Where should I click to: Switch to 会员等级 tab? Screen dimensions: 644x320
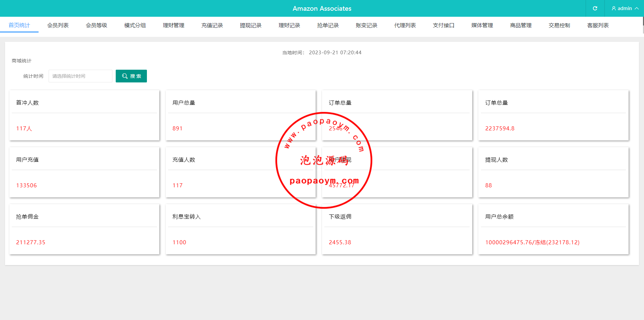coord(96,25)
